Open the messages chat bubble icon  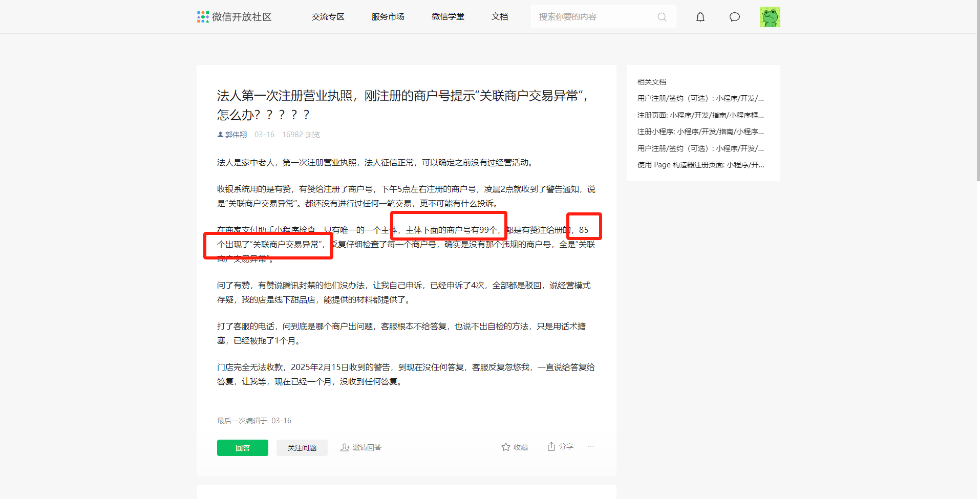(x=735, y=17)
